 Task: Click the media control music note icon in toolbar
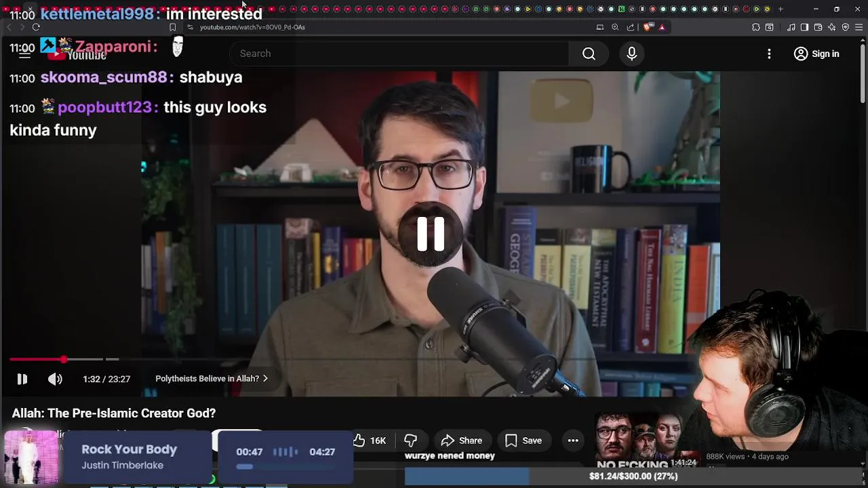tap(791, 27)
